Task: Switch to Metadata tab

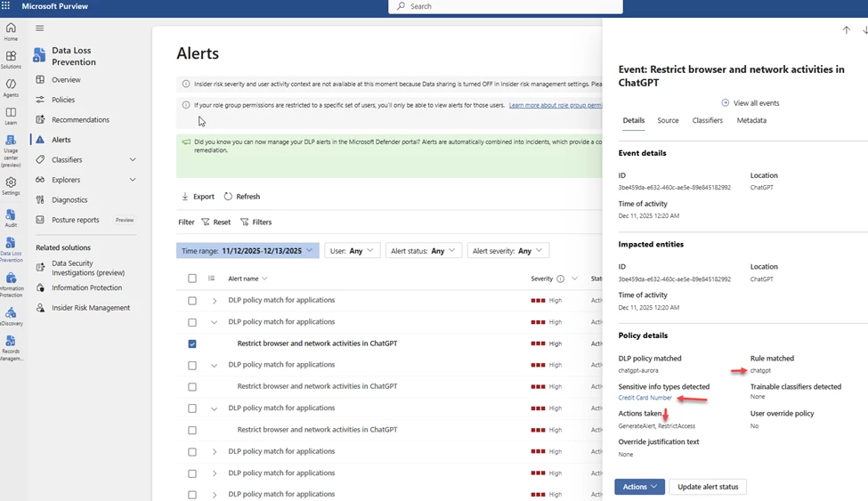Action: tap(751, 120)
